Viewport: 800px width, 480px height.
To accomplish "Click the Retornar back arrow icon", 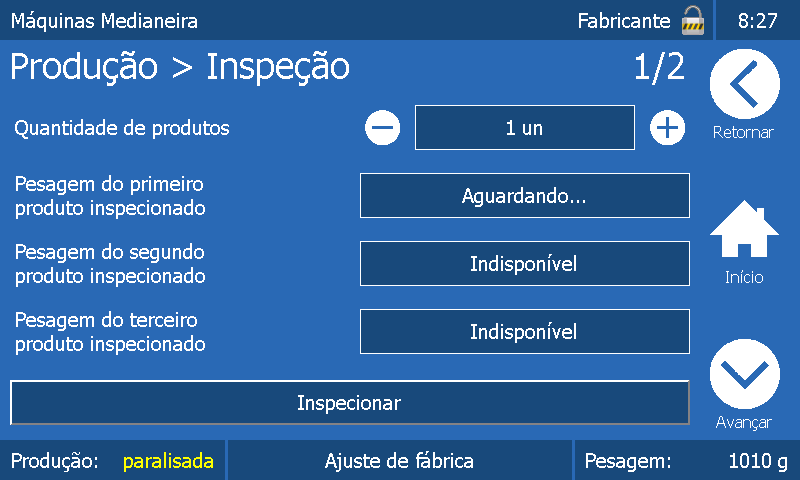I will click(744, 84).
